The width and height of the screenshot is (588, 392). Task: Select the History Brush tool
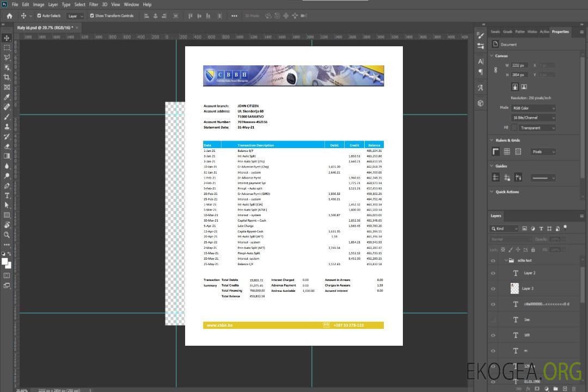click(7, 137)
